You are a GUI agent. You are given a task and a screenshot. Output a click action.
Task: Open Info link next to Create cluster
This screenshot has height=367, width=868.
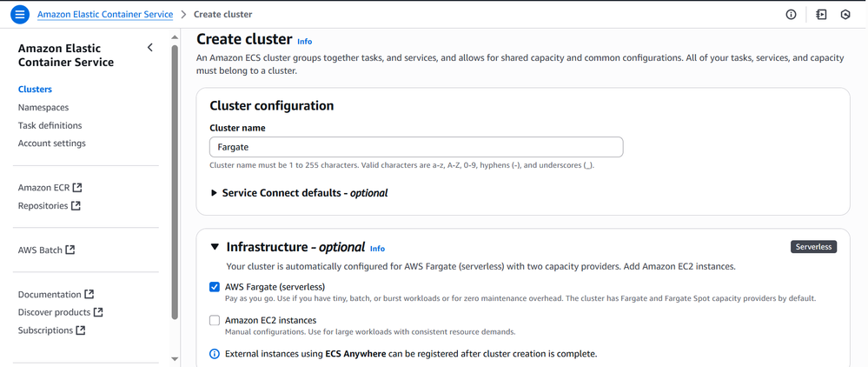click(304, 41)
